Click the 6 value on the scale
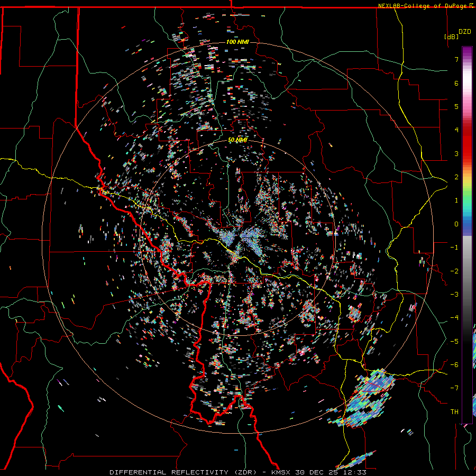This screenshot has height=476, width=476. tap(456, 83)
